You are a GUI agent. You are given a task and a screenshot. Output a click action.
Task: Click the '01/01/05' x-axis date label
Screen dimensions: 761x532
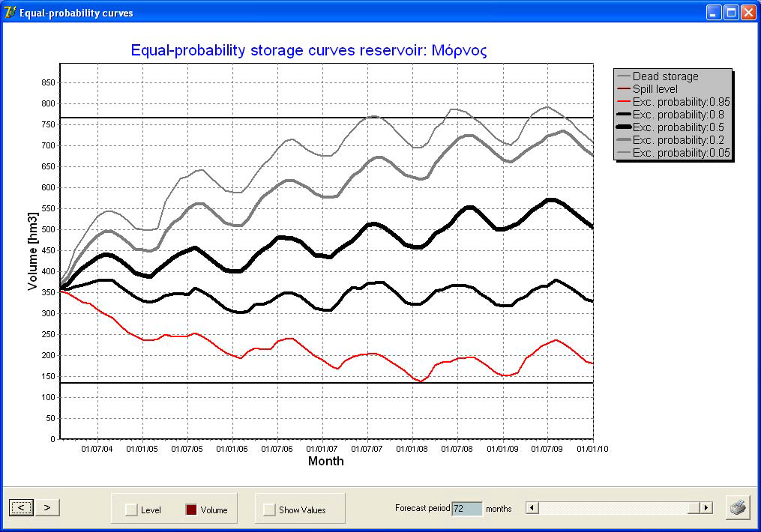click(x=142, y=449)
